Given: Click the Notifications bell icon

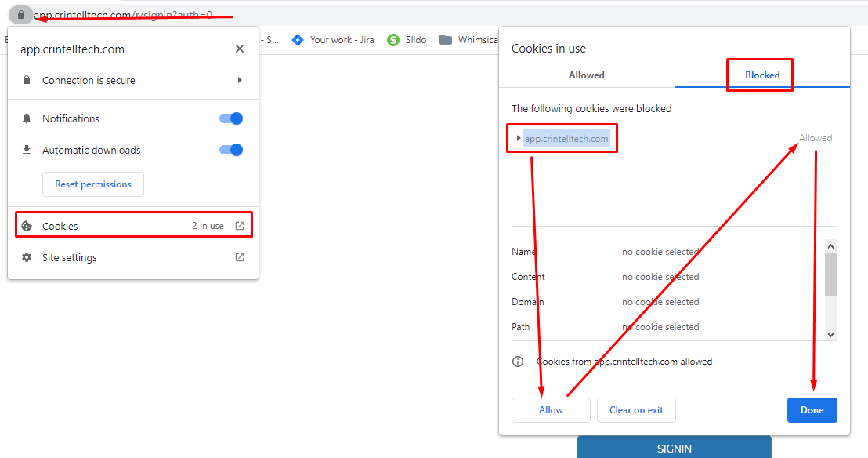Looking at the screenshot, I should pos(27,118).
